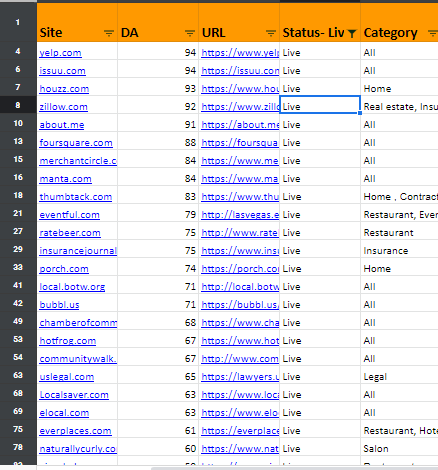Open the houzz.com site link

[x=64, y=89]
